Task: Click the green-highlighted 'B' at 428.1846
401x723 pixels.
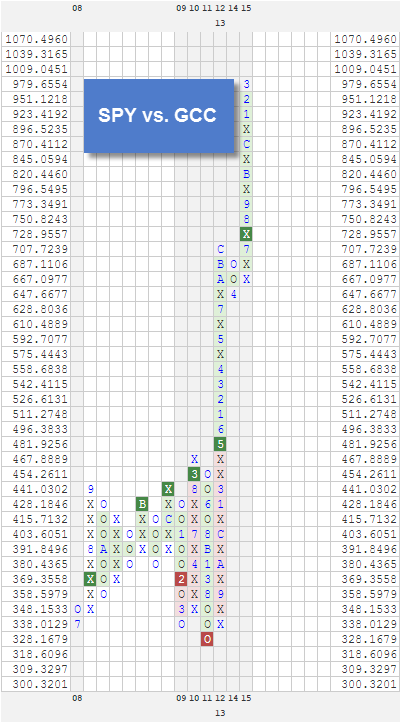Action: (142, 504)
